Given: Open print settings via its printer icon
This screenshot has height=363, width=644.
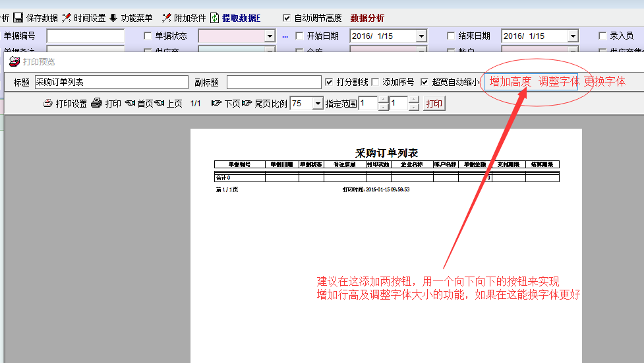Looking at the screenshot, I should 48,104.
